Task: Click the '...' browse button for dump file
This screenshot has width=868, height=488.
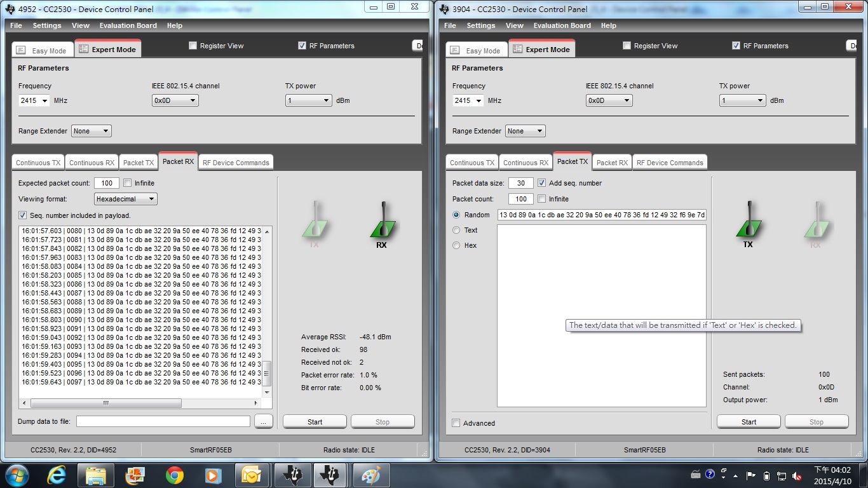Action: (x=263, y=421)
